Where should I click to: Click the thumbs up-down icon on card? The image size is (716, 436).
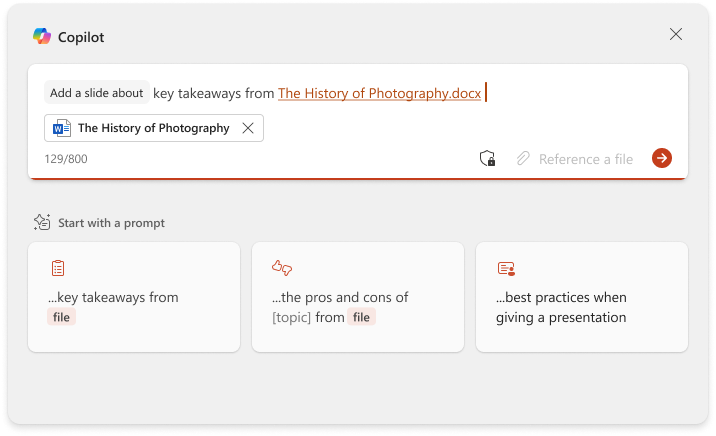(x=281, y=268)
